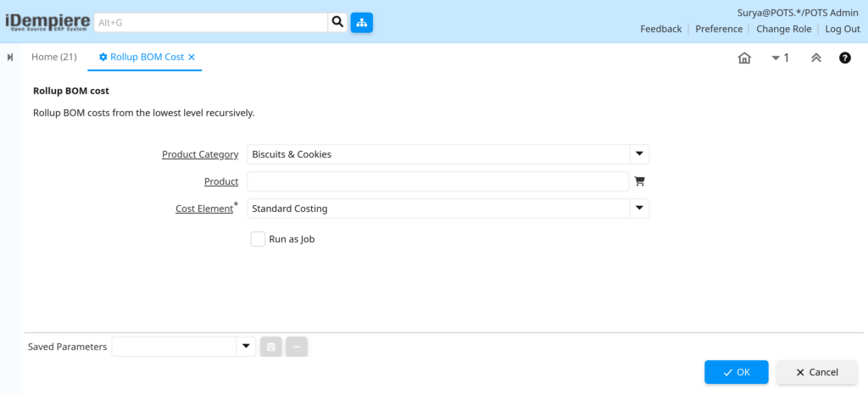Click the Alt+G global search field
Viewport: 868px width, 395px height.
click(x=211, y=23)
